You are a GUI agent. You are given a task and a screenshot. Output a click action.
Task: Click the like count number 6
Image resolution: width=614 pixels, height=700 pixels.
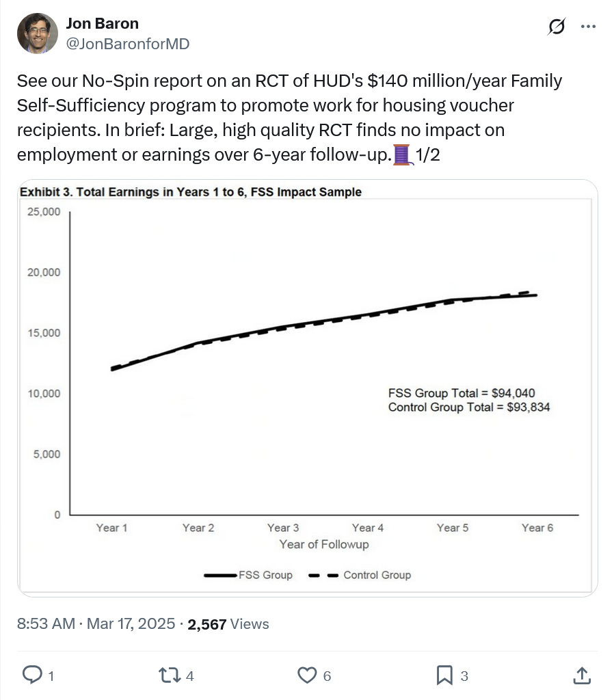pyautogui.click(x=327, y=676)
